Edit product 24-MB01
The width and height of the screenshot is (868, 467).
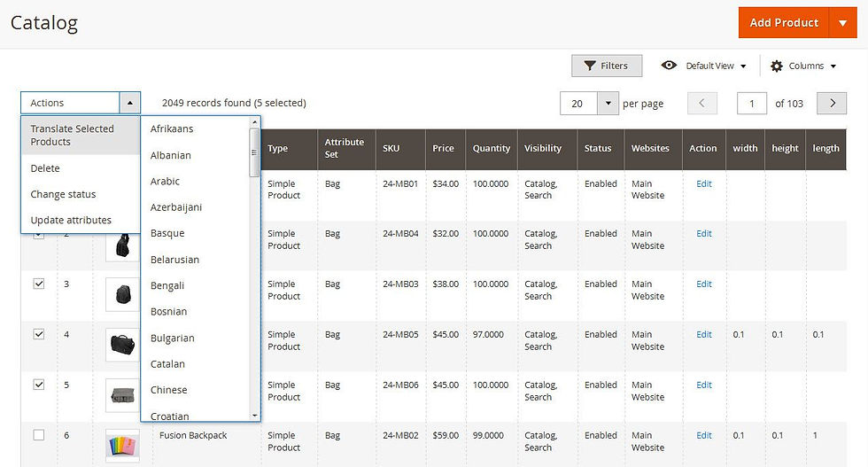point(704,183)
